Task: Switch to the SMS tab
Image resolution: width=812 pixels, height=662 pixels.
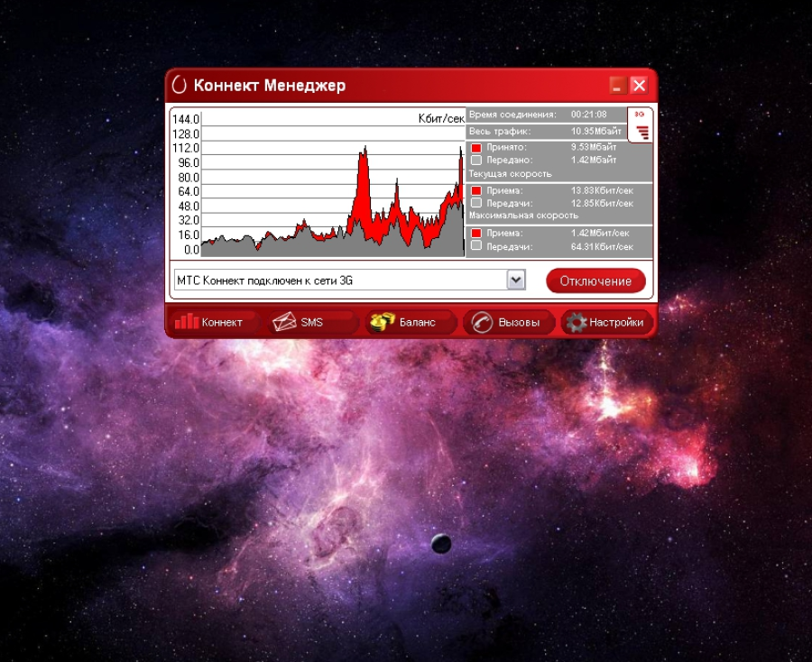Action: (313, 322)
